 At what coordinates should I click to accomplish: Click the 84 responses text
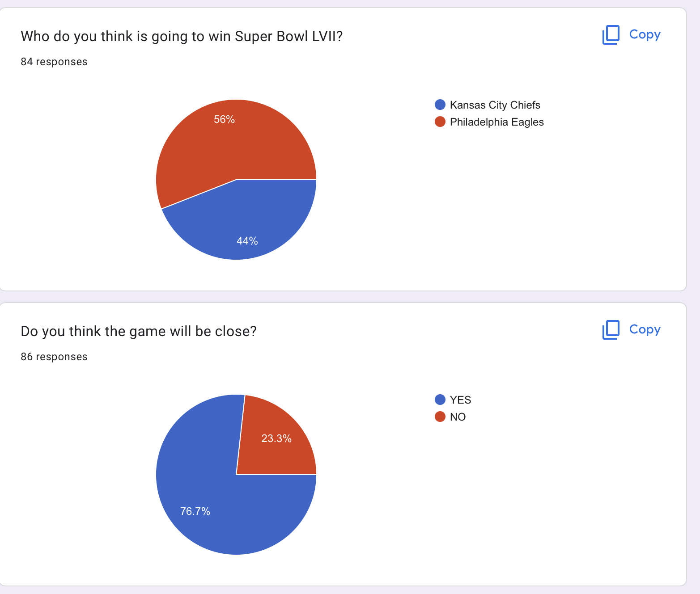tap(54, 62)
